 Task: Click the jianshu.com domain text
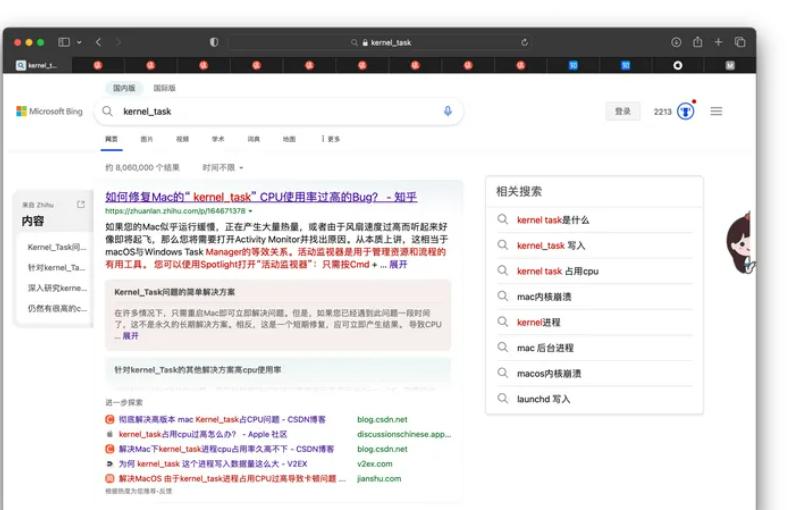pos(379,478)
